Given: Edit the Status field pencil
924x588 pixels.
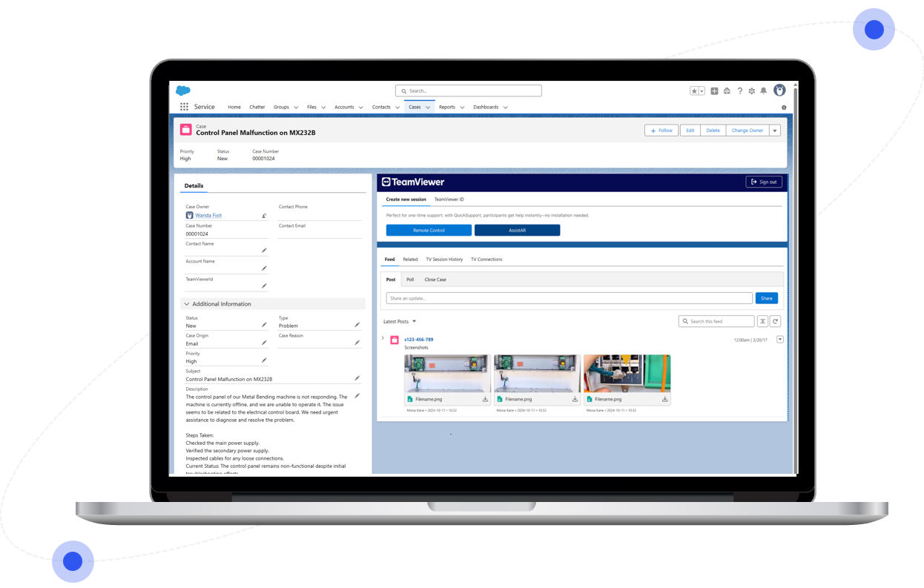Looking at the screenshot, I should (x=264, y=325).
